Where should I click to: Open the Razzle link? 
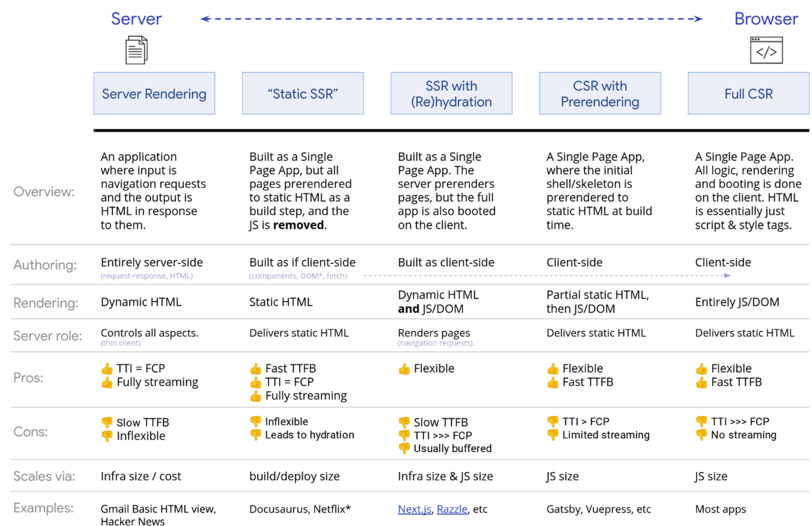(452, 509)
